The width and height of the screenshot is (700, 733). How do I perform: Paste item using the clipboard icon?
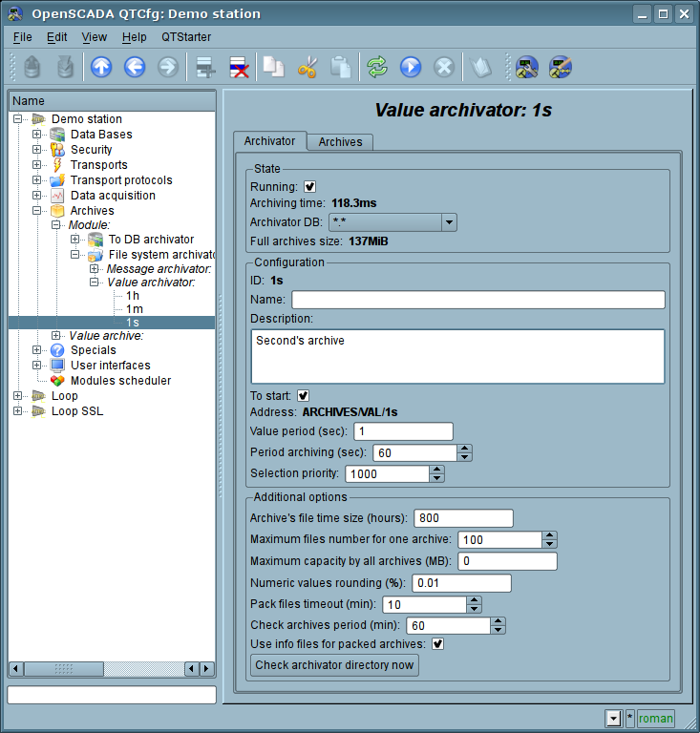click(340, 68)
